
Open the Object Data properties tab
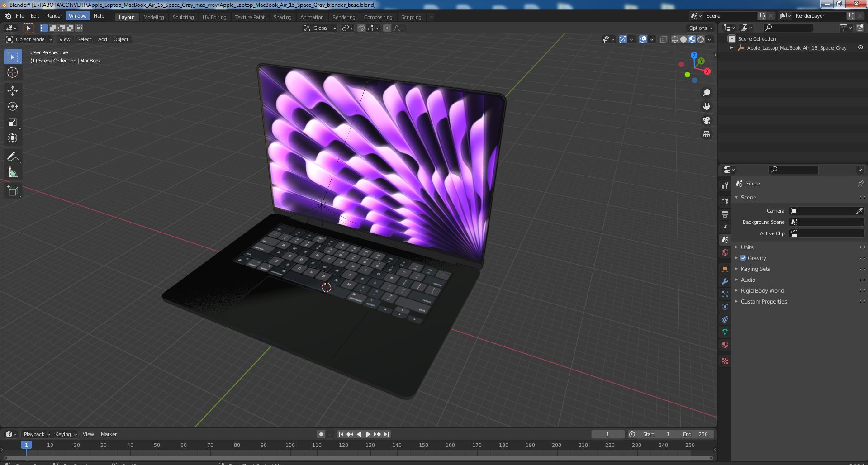click(725, 332)
